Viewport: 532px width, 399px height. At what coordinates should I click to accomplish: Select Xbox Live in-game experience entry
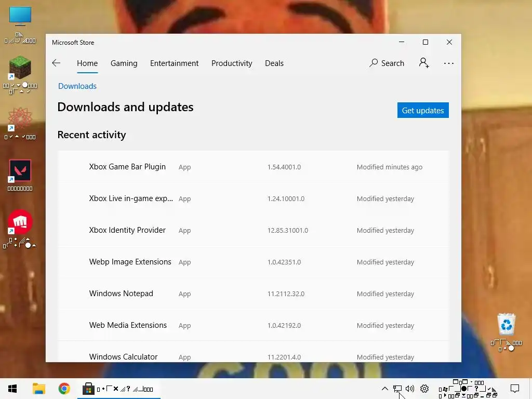253,198
